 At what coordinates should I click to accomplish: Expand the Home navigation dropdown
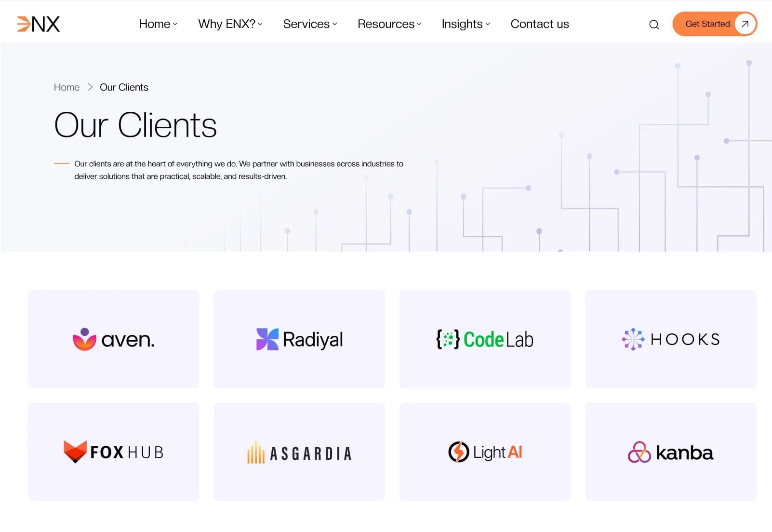(158, 24)
